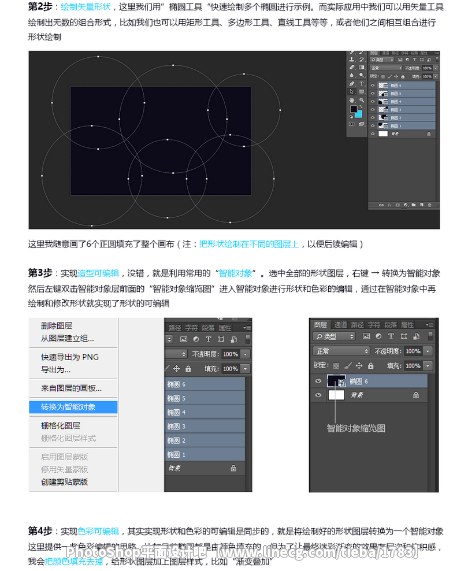Click smart object filter icon in smart object panel
This screenshot has width=474, height=571.
coord(416,336)
